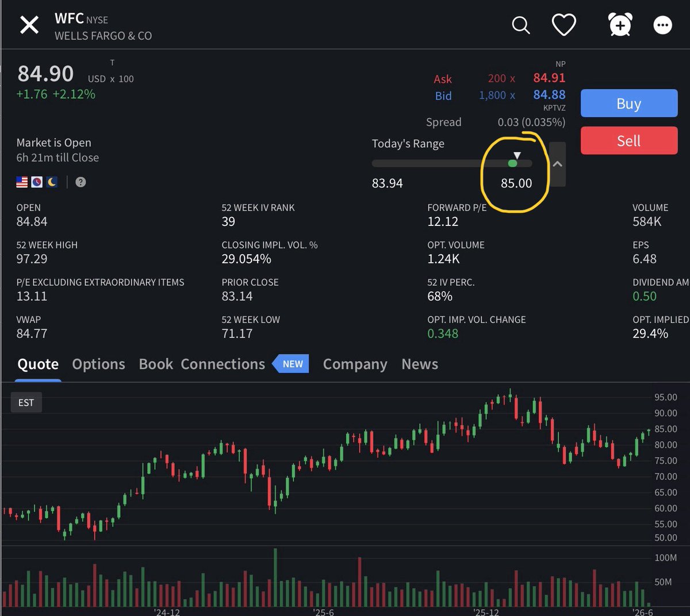This screenshot has height=616, width=690.
Task: Click the +1.76 +2.12% change value
Action: coord(56,94)
